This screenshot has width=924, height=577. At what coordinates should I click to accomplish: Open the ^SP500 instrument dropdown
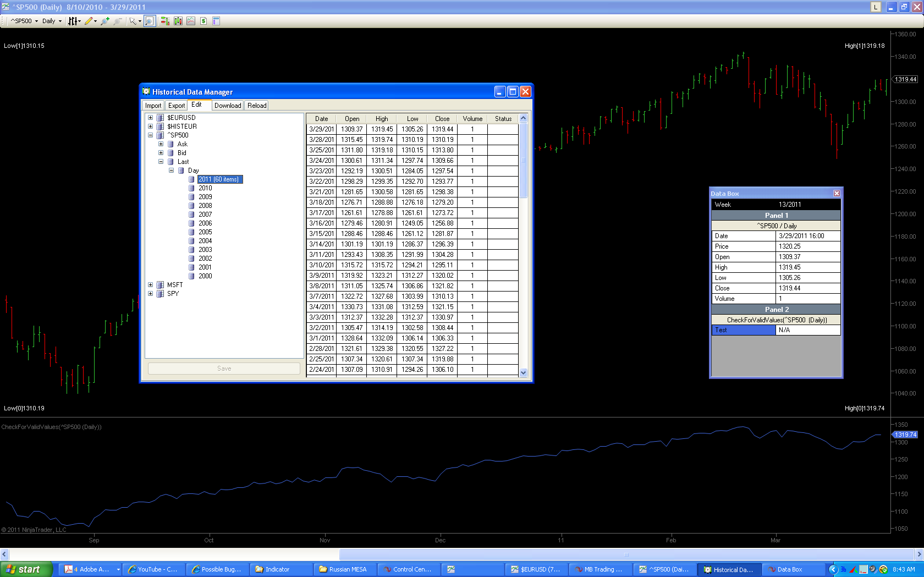pyautogui.click(x=24, y=21)
